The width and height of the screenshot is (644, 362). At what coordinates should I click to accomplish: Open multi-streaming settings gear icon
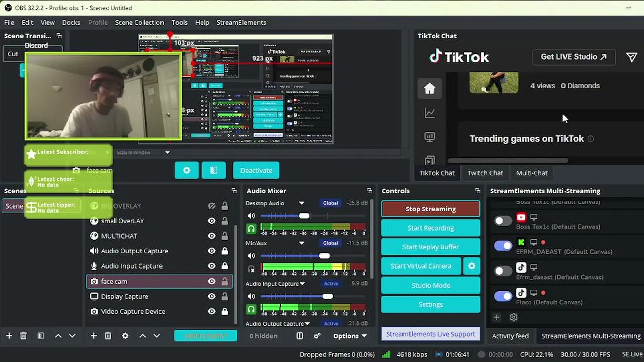pyautogui.click(x=513, y=317)
